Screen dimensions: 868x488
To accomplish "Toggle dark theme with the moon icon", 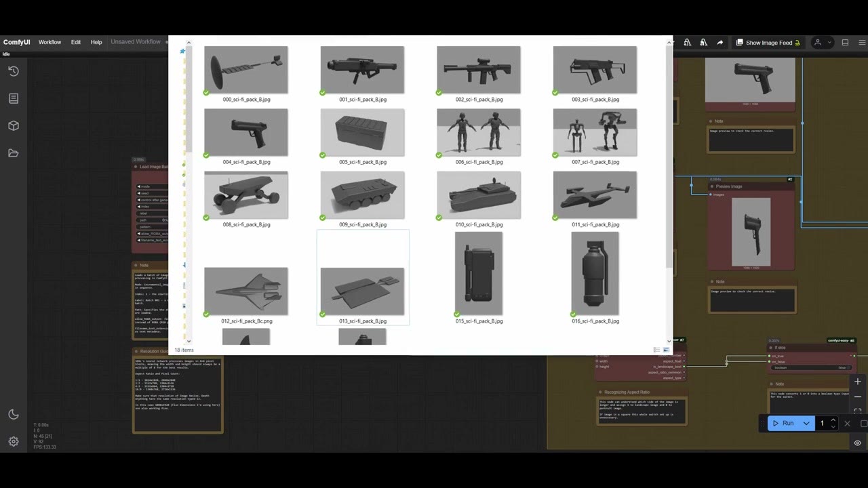I will point(14,414).
